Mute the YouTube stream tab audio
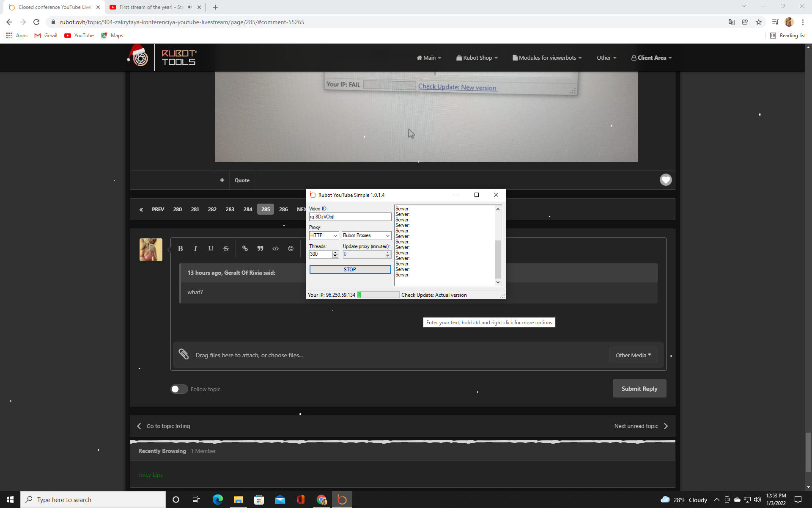The height and width of the screenshot is (508, 812). (x=190, y=7)
